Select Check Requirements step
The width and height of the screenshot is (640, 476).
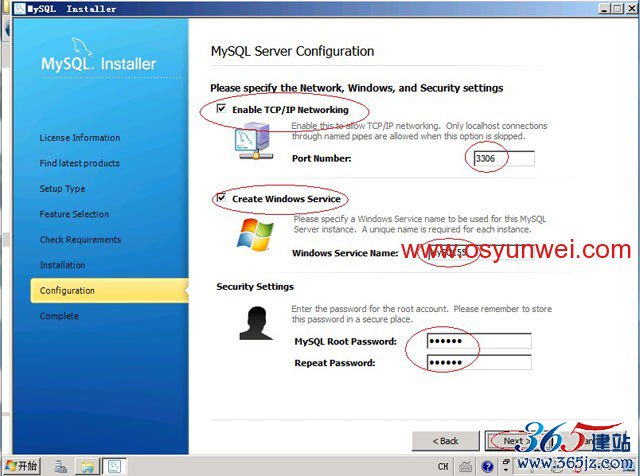80,240
